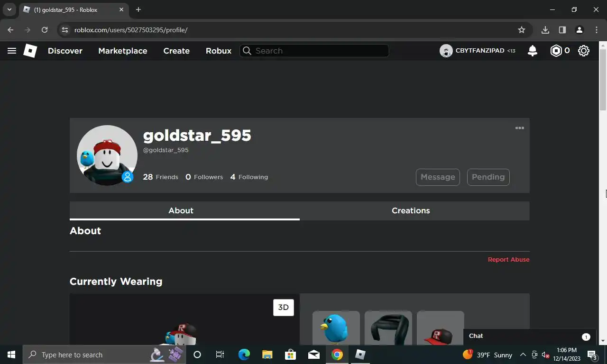Open the Chrome side panel icon
Viewport: 607px width, 364px height.
[x=562, y=30]
